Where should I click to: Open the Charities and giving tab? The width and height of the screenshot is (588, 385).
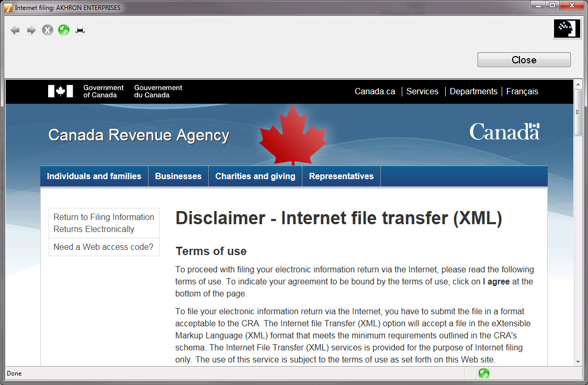(255, 176)
